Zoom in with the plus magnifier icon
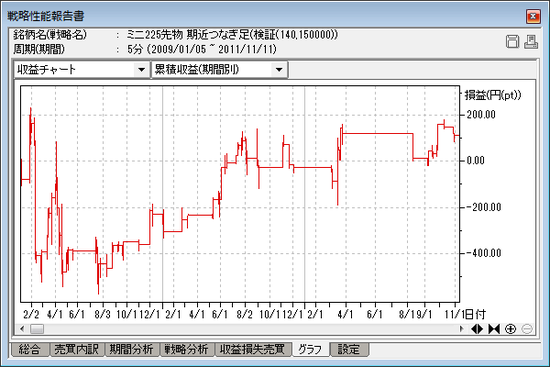This screenshot has width=550, height=367. (511, 329)
